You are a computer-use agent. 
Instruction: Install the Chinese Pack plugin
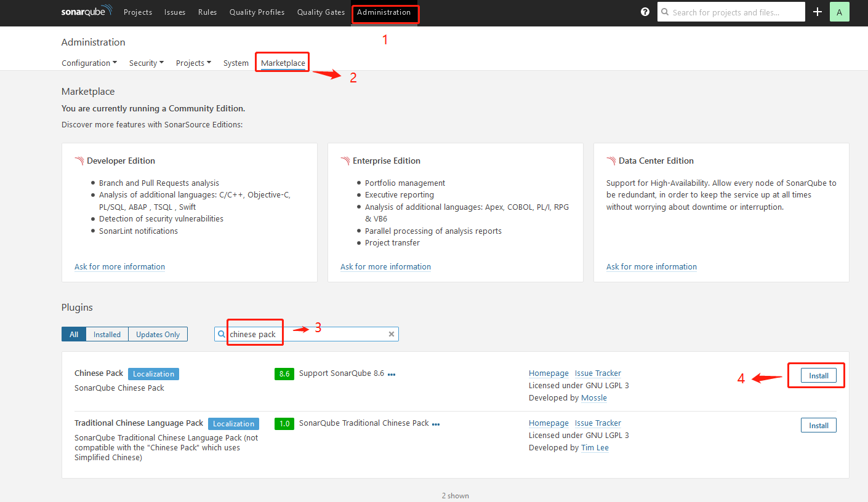[818, 375]
